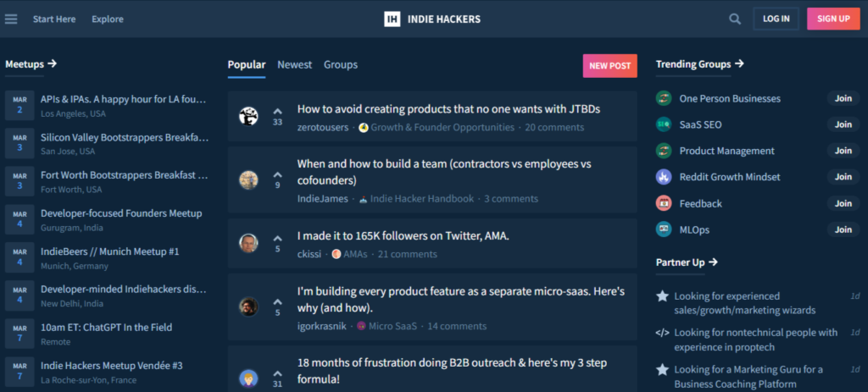
Task: Open Fort Worth Bootstrappers Breakfast meetup
Action: (125, 174)
